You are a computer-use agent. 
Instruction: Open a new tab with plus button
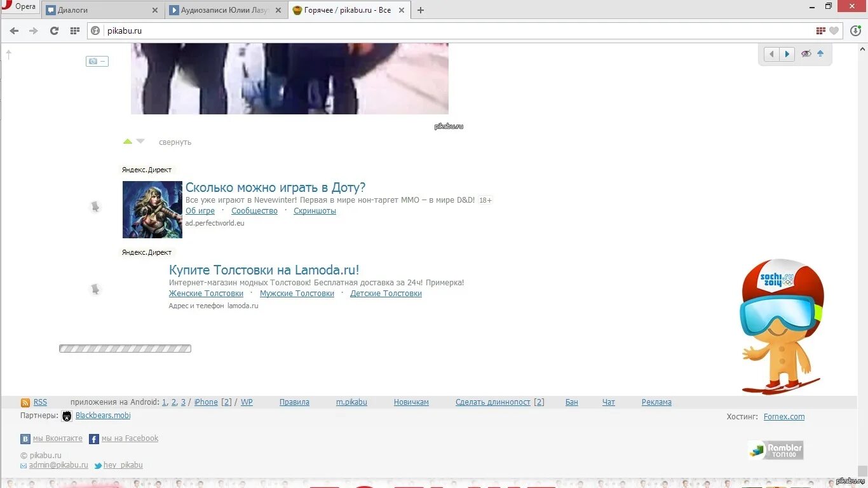tap(421, 10)
